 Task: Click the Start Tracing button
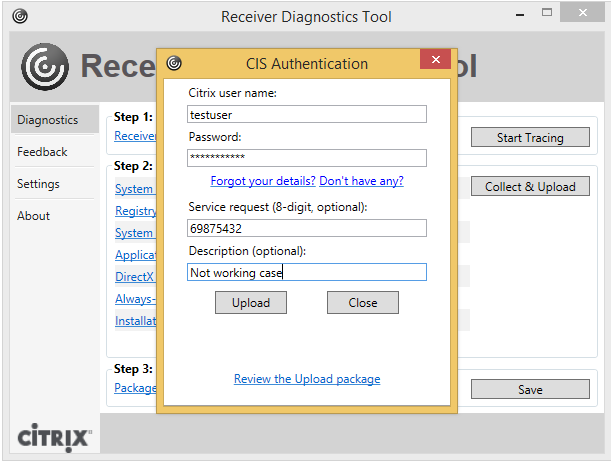[530, 138]
